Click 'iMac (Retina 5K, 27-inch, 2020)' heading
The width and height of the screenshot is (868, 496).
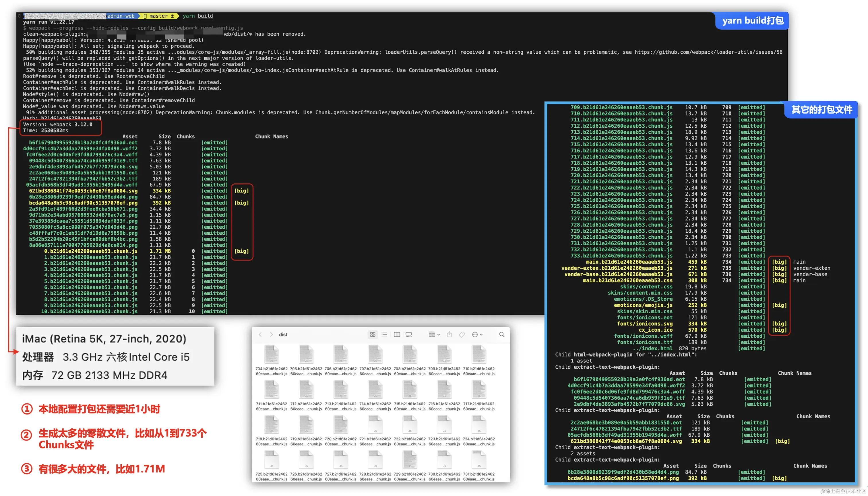[x=104, y=339]
